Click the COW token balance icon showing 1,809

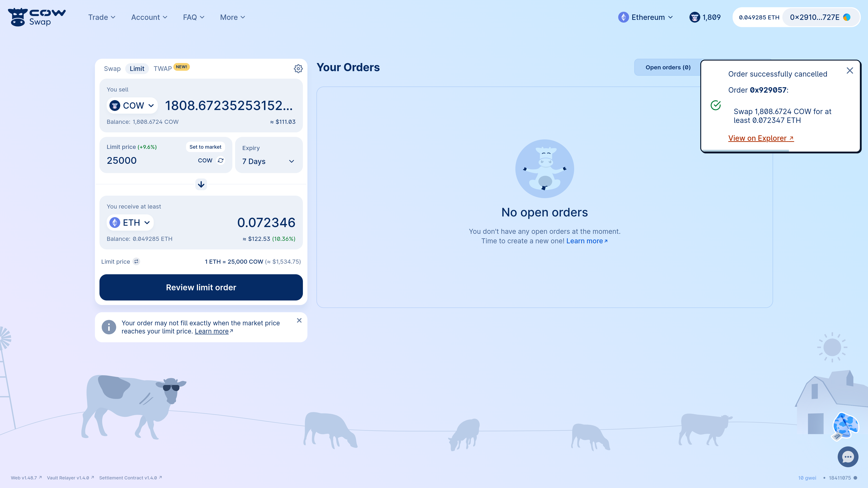click(x=694, y=17)
